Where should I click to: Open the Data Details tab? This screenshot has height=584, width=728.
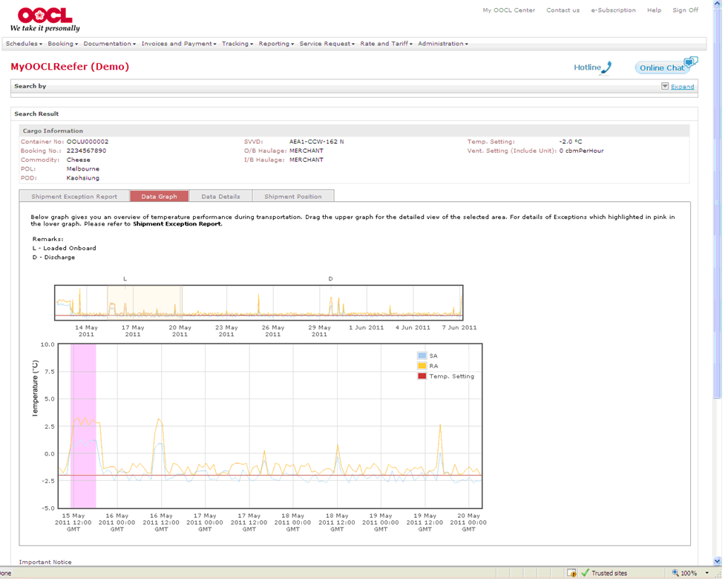point(220,197)
